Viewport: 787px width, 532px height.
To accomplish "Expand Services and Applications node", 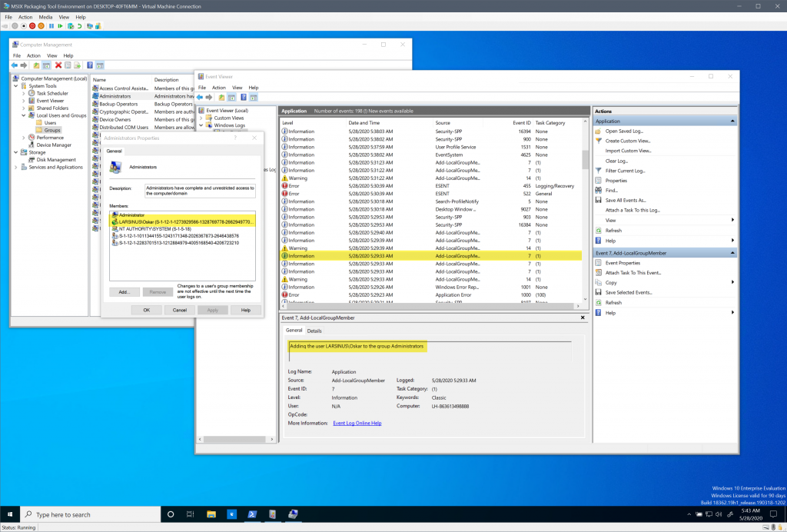I will [x=15, y=167].
